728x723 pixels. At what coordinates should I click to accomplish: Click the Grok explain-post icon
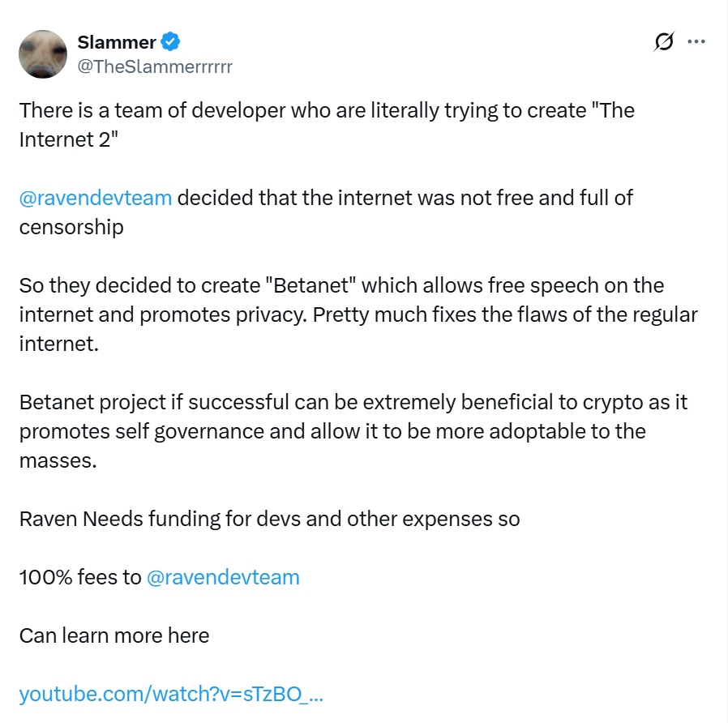point(664,42)
